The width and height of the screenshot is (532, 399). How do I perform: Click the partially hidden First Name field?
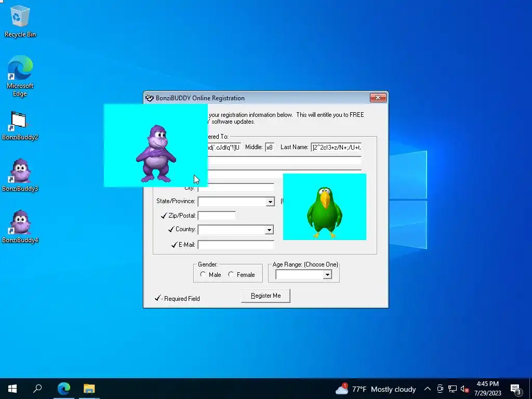coord(224,148)
